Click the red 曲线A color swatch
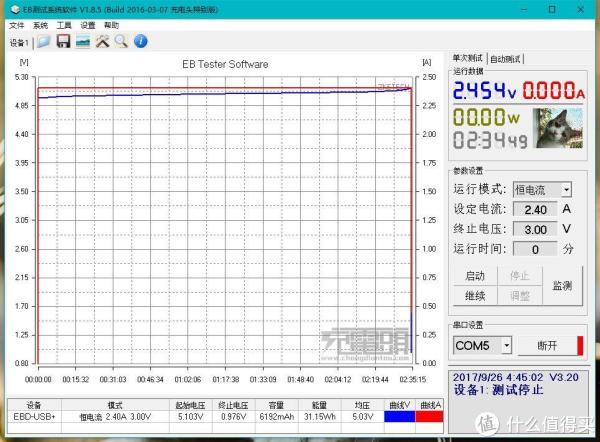600x442 pixels. click(x=430, y=416)
